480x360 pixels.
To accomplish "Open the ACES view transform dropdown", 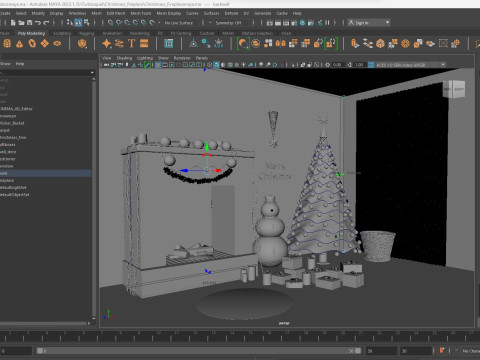I will 411,65.
